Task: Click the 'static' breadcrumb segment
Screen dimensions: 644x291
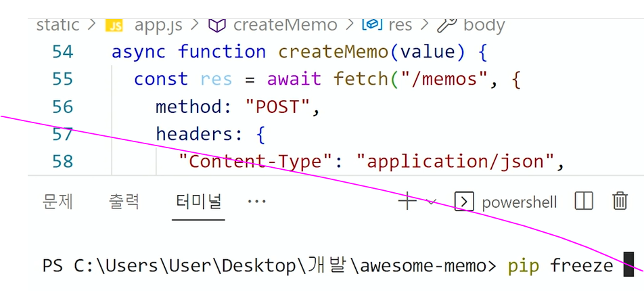Action: [57, 25]
